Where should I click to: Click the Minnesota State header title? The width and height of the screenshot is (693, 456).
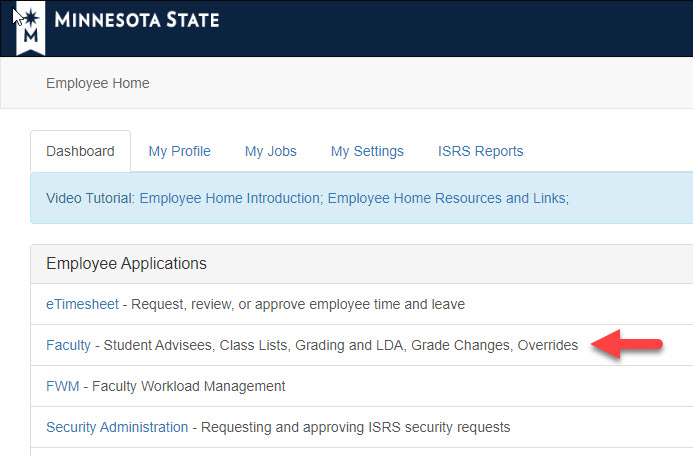point(137,20)
